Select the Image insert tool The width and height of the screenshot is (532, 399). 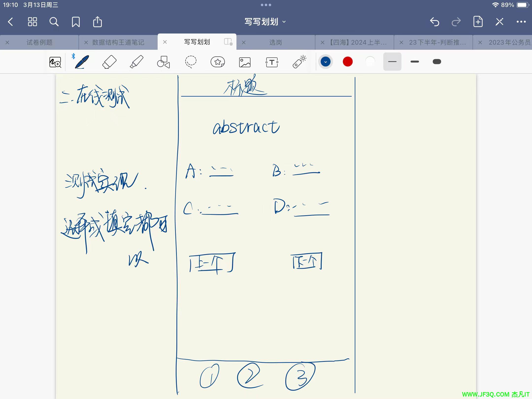(x=245, y=62)
